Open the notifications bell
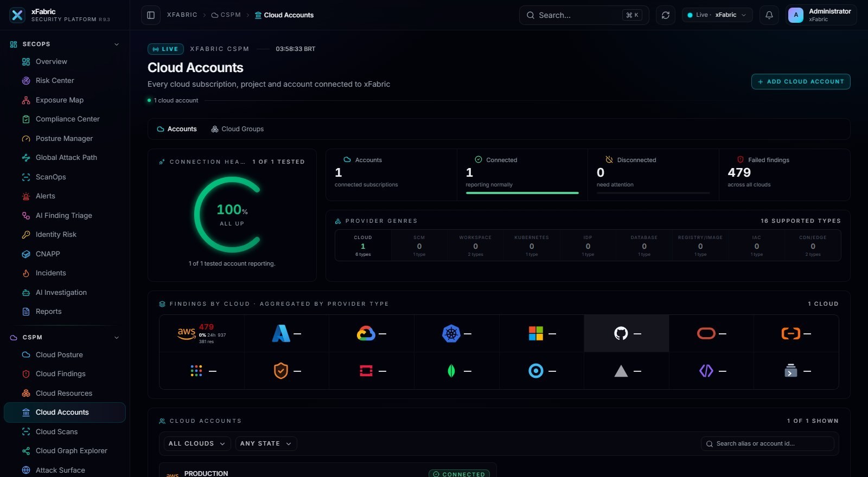This screenshot has width=868, height=477. (x=769, y=15)
